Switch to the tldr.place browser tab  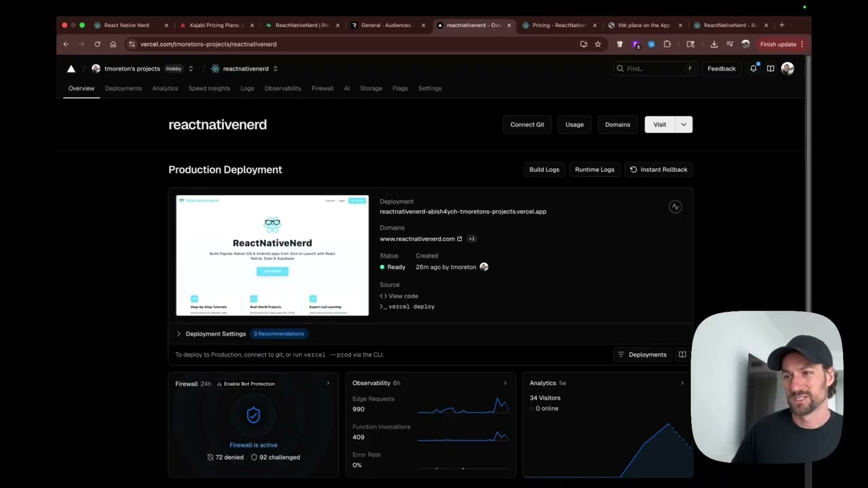(x=643, y=25)
